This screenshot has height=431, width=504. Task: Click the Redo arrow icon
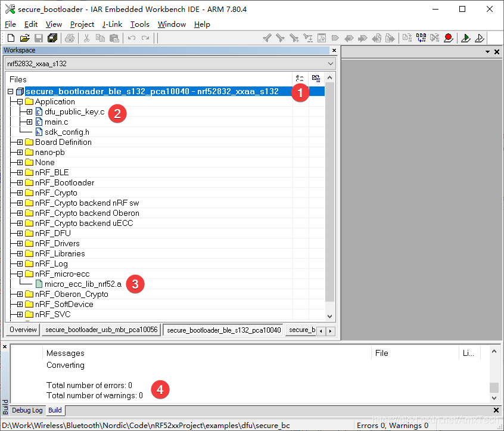click(x=145, y=38)
